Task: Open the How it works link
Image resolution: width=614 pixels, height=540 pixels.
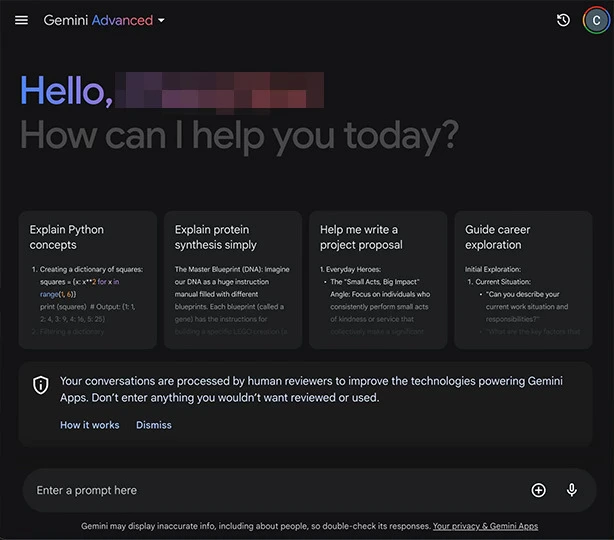Action: (90, 425)
